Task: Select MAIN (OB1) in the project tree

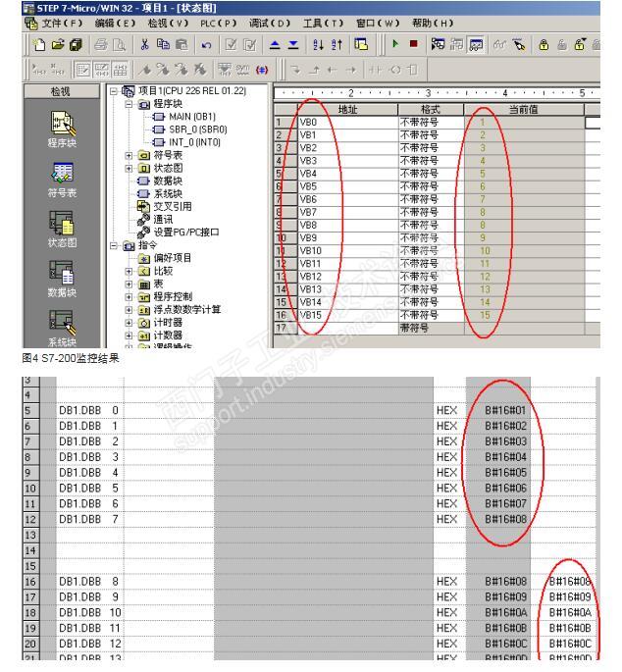Action: [x=192, y=117]
